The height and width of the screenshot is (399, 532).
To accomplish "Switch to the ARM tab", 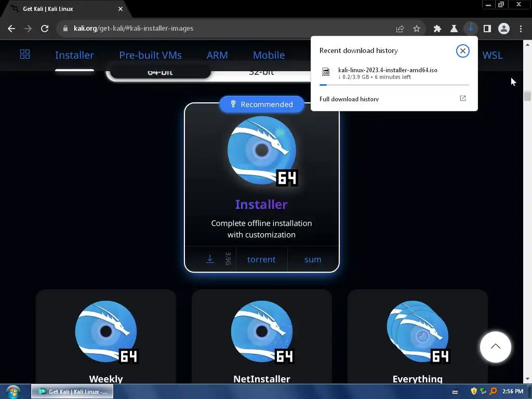I will [217, 55].
